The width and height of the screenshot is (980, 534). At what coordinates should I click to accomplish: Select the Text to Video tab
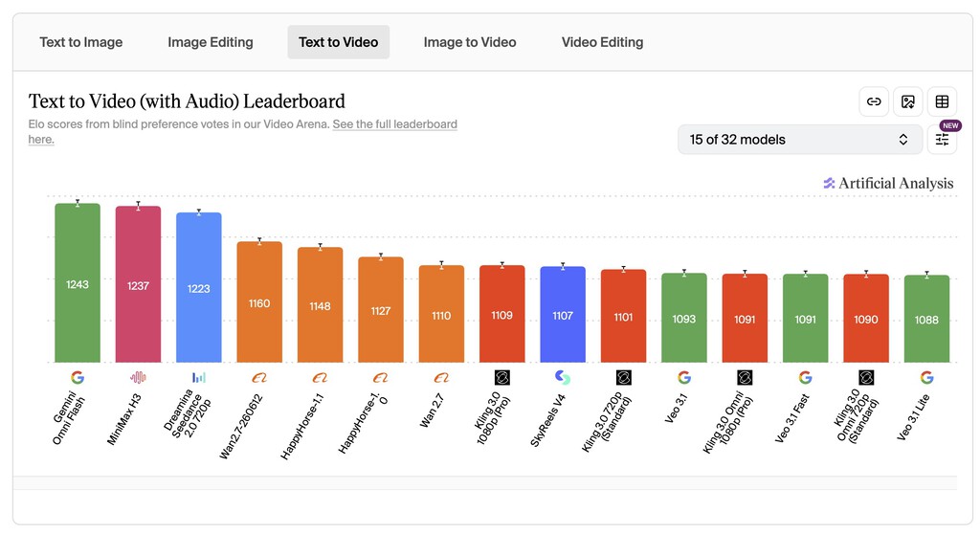338,42
